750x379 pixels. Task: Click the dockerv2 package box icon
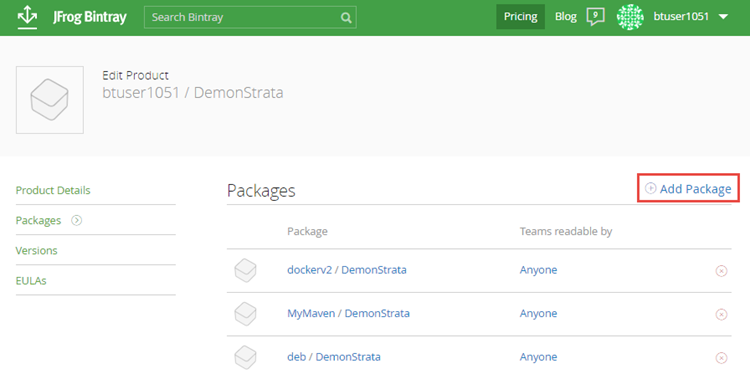click(245, 270)
